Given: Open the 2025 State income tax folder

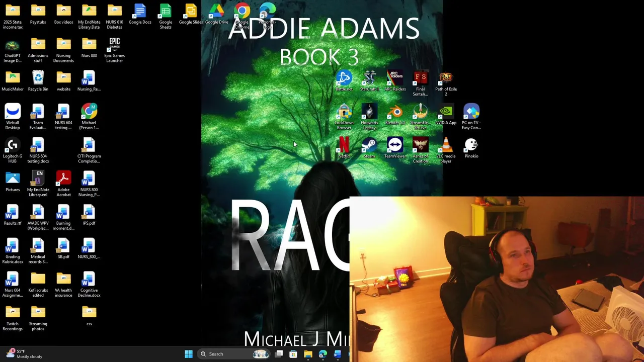Looking at the screenshot, I should coord(13,16).
